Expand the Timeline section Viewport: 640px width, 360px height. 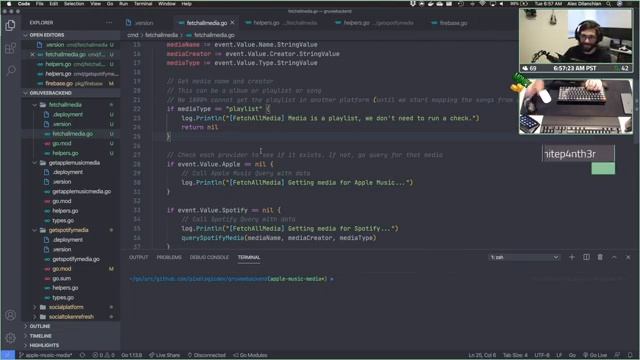pyautogui.click(x=40, y=336)
